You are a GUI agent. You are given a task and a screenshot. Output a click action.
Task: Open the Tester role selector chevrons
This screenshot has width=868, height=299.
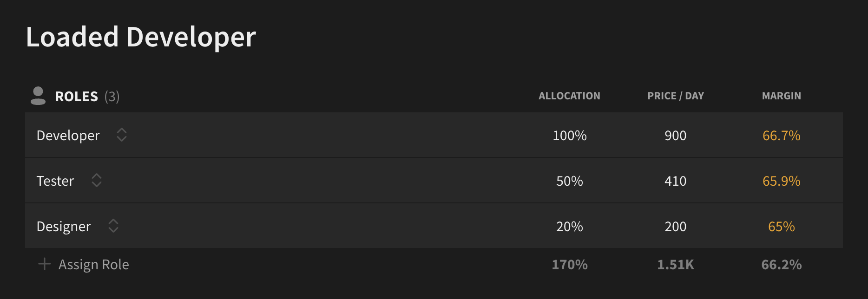(x=97, y=181)
